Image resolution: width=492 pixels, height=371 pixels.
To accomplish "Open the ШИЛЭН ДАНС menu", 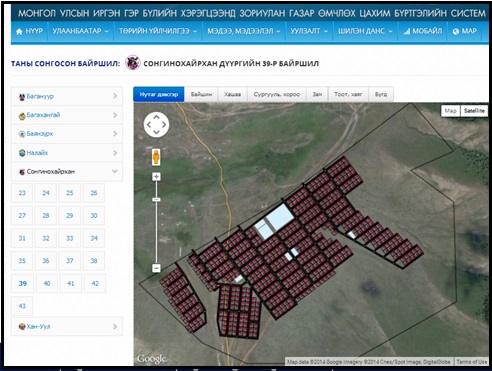I will pos(365,31).
